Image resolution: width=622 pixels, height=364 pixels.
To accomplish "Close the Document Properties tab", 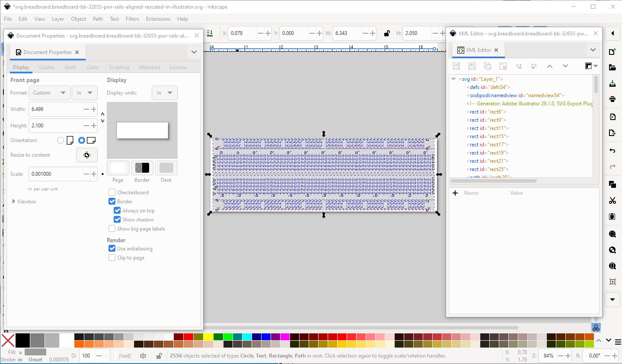I will point(77,52).
